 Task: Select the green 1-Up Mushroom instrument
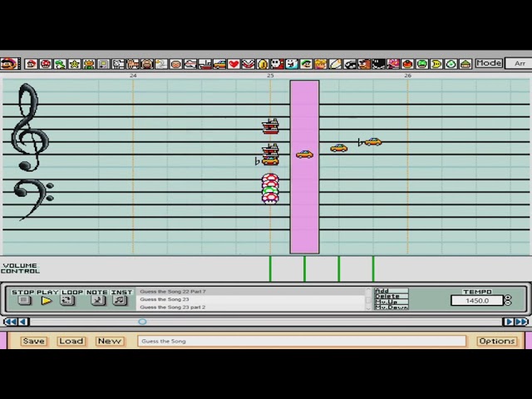tap(422, 64)
